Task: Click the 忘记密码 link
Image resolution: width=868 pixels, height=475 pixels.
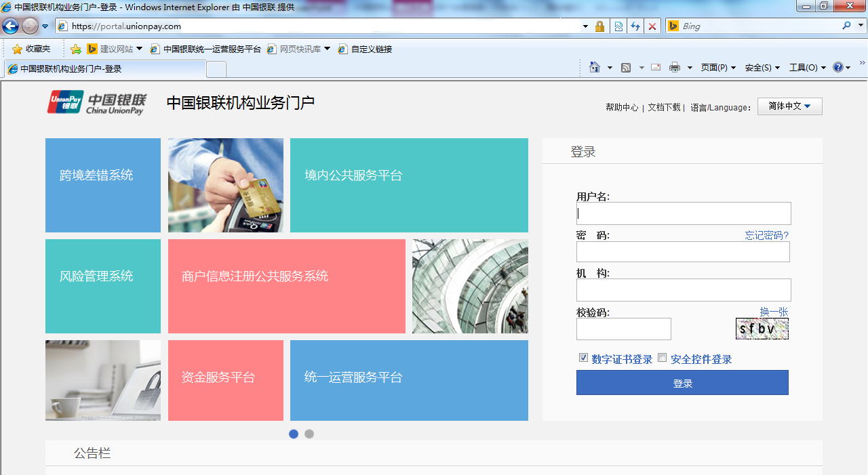Action: click(766, 236)
